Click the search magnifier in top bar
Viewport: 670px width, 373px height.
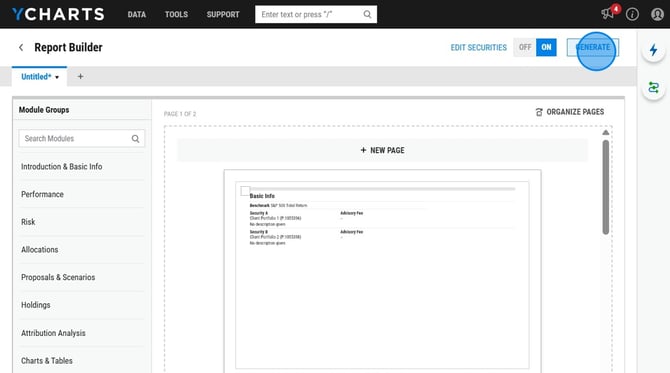point(367,14)
